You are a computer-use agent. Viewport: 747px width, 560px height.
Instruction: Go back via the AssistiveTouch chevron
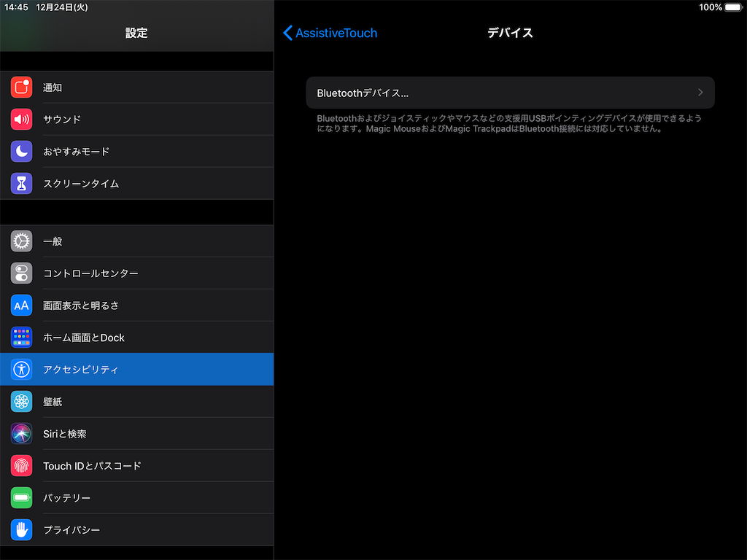tap(287, 33)
